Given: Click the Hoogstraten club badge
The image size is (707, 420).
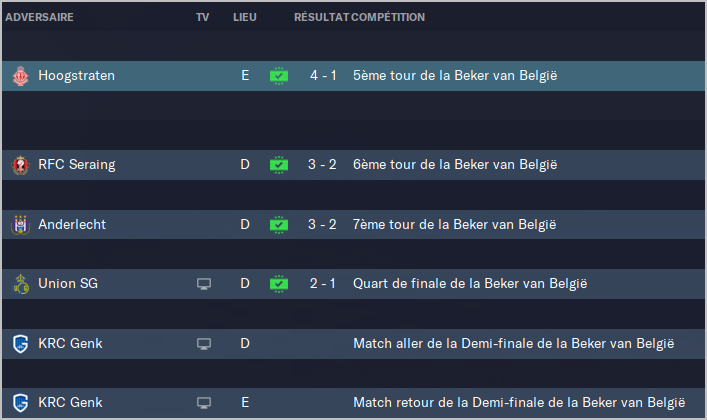Looking at the screenshot, I should [x=20, y=76].
